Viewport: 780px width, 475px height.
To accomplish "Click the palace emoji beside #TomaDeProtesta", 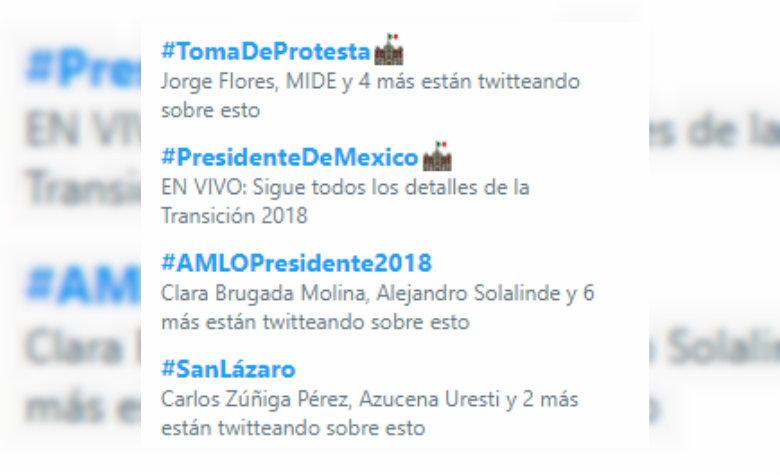I will tap(388, 51).
